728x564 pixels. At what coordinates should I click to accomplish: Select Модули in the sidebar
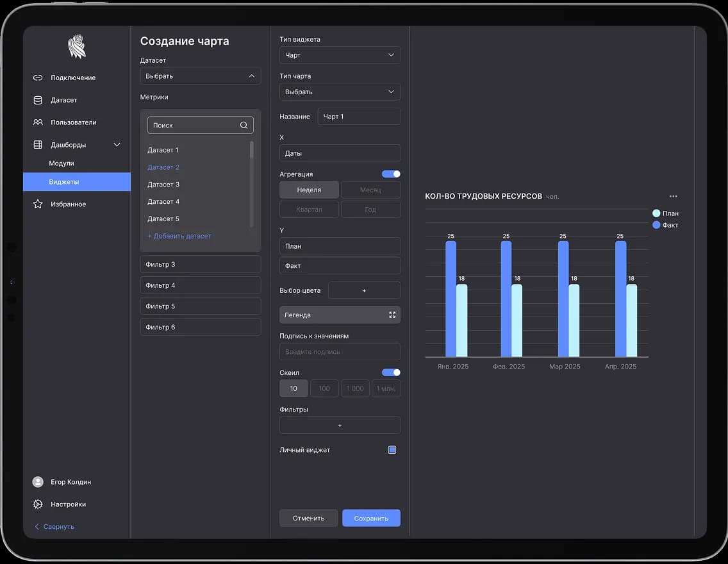pos(62,163)
